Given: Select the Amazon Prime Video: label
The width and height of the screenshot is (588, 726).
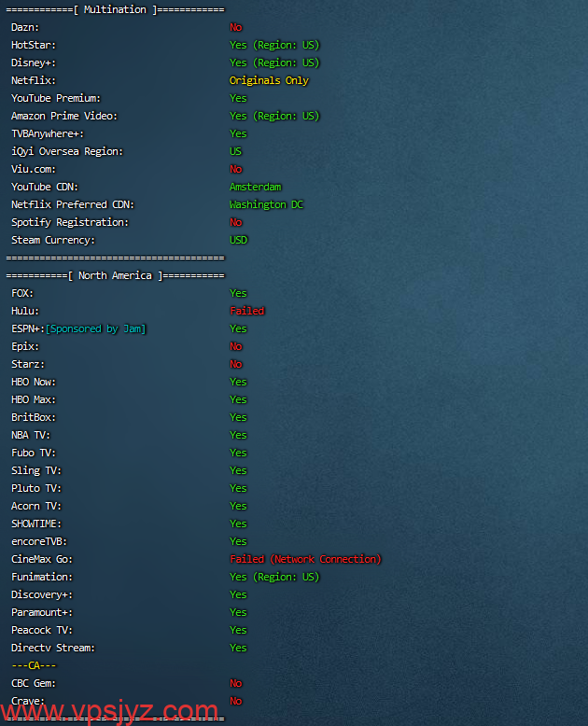Looking at the screenshot, I should [64, 116].
